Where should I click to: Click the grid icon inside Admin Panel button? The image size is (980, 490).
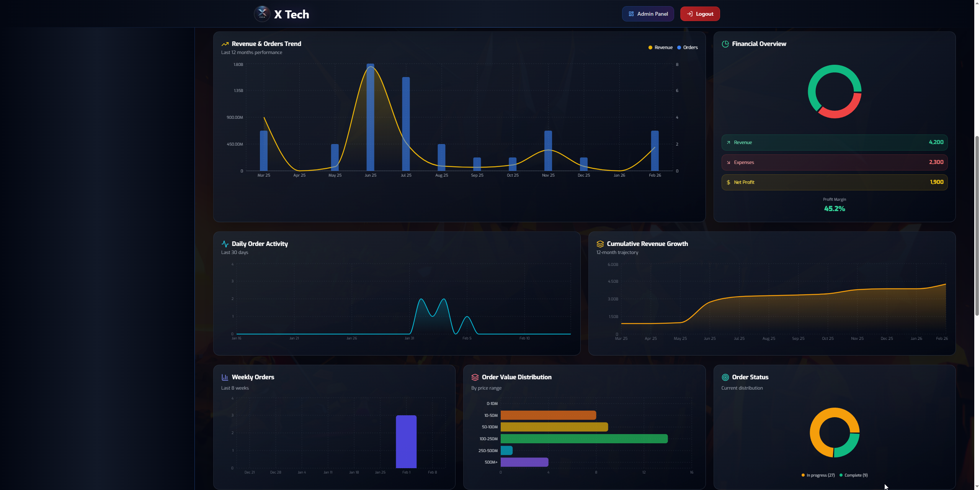coord(631,14)
